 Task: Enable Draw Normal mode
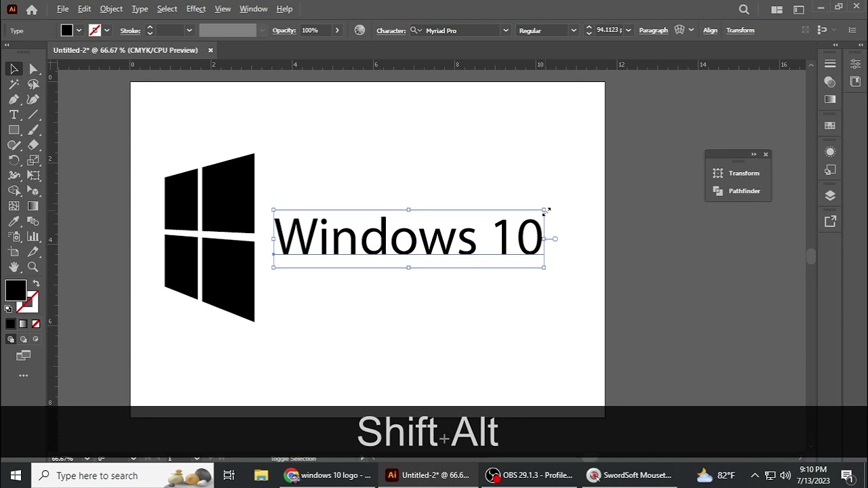tap(10, 340)
